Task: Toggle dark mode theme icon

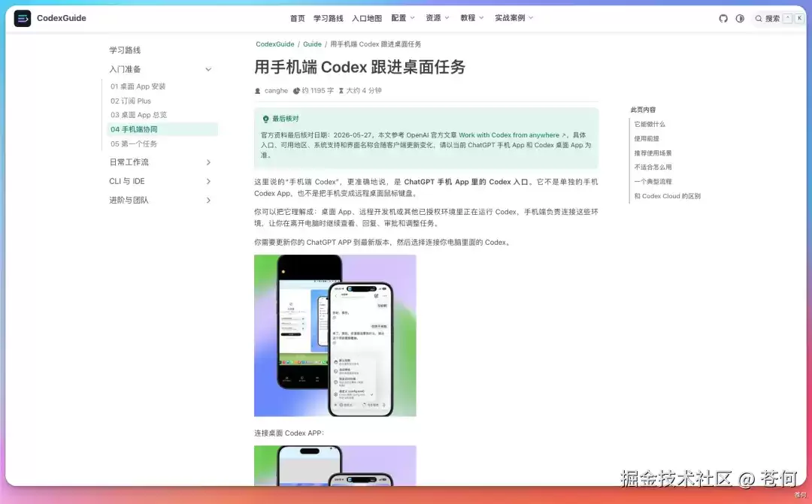Action: 740,18
